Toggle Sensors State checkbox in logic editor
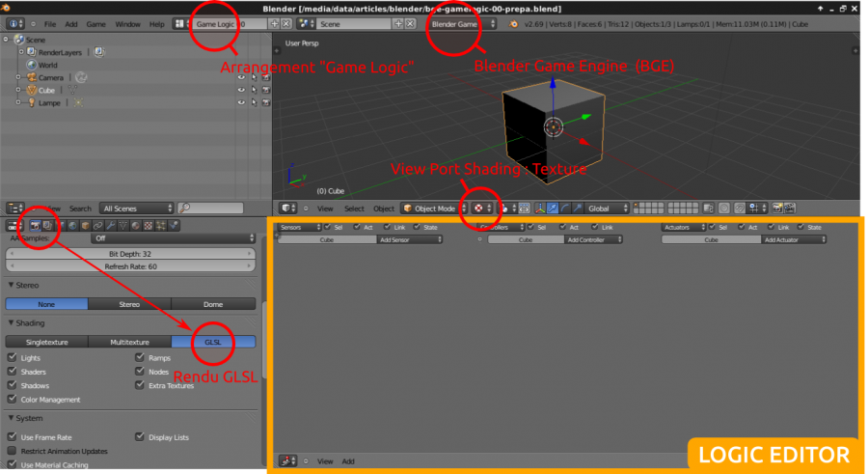 [x=417, y=227]
